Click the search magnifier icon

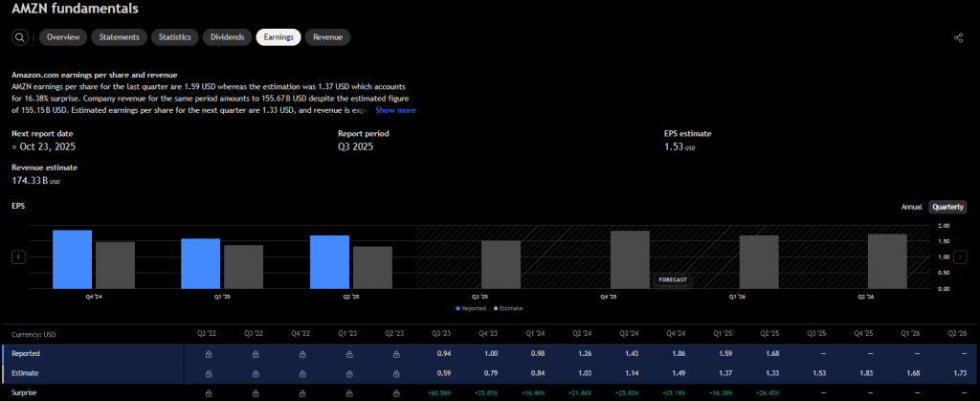coord(20,37)
